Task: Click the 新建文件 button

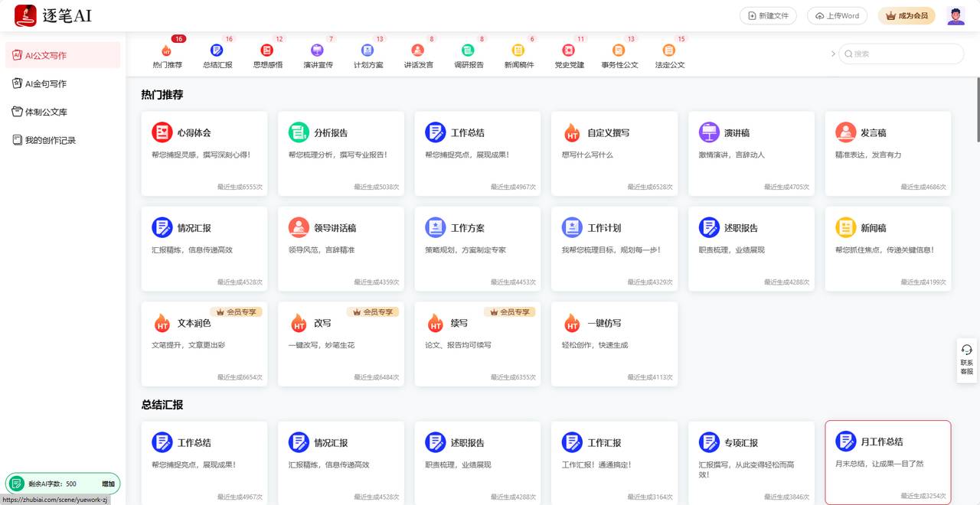Action: pyautogui.click(x=768, y=15)
